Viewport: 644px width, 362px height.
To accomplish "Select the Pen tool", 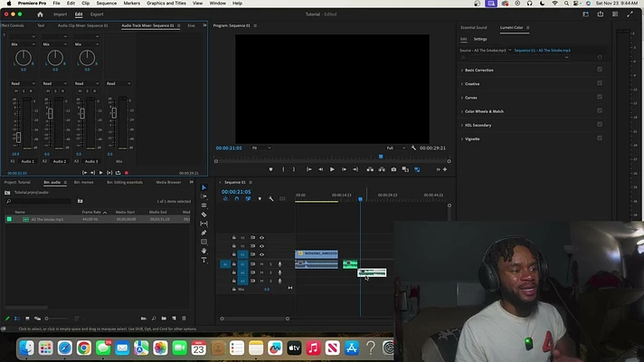I will pos(204,233).
